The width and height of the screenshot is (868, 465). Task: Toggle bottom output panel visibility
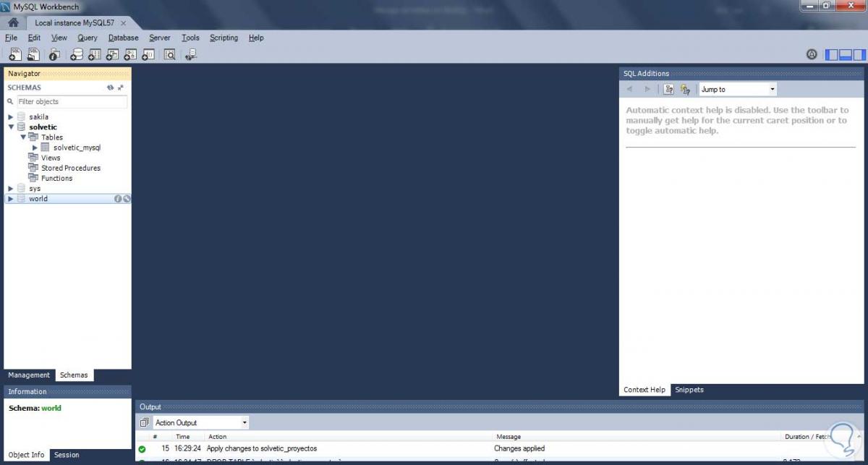(x=846, y=54)
